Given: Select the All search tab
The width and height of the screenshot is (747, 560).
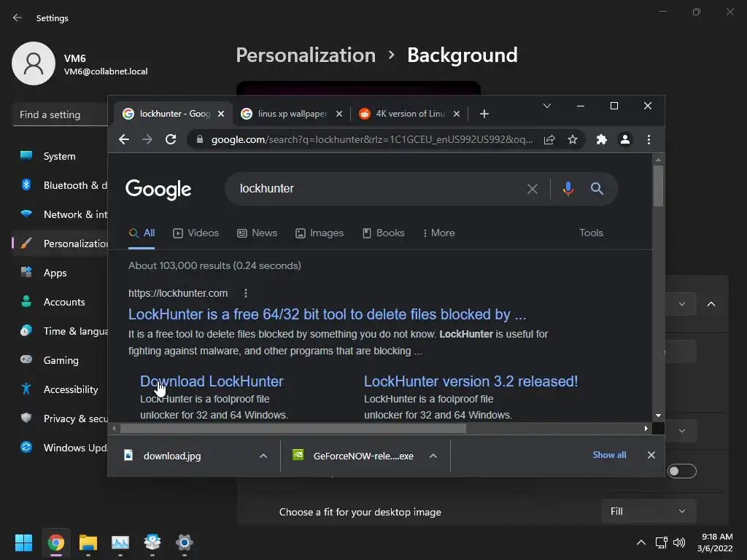Looking at the screenshot, I should coord(142,233).
